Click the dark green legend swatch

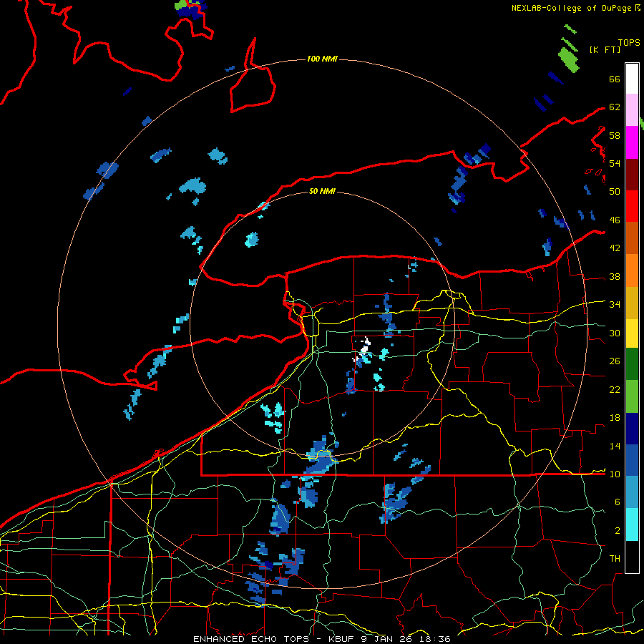pos(632,364)
